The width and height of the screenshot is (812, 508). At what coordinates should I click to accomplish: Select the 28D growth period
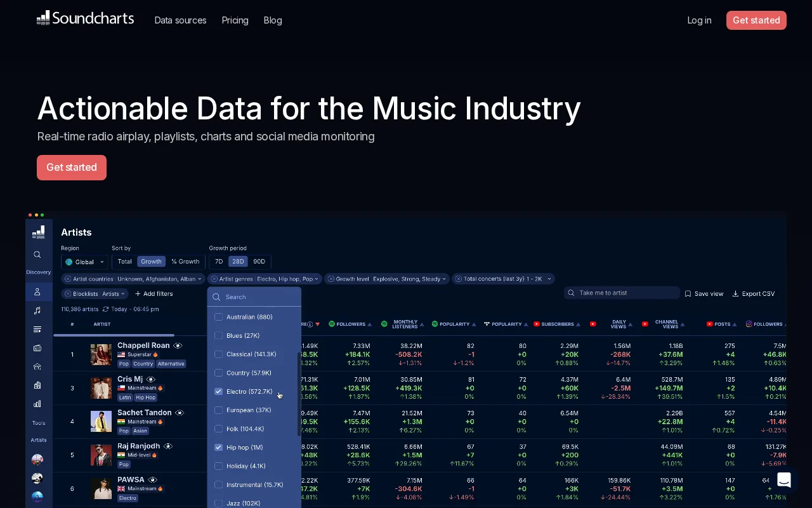point(238,262)
